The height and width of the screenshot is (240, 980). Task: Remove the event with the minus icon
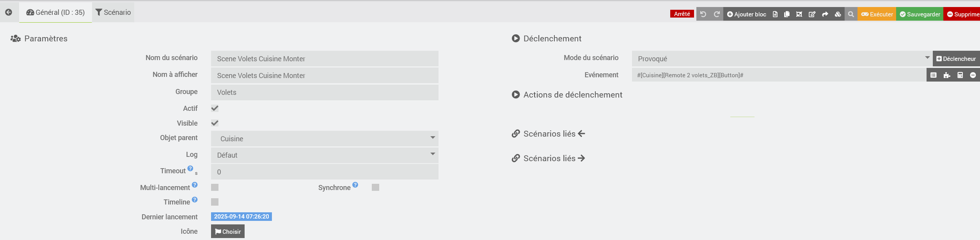tap(973, 75)
